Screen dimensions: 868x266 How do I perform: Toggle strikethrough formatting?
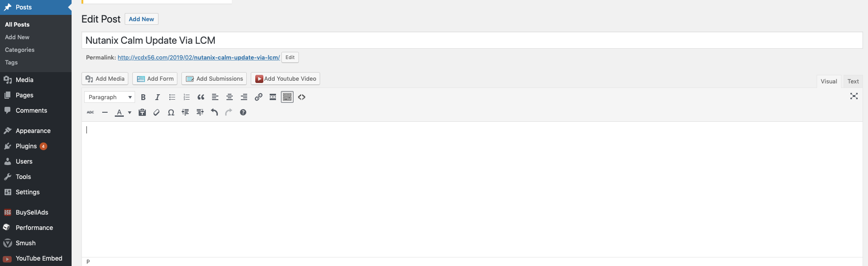pyautogui.click(x=90, y=112)
